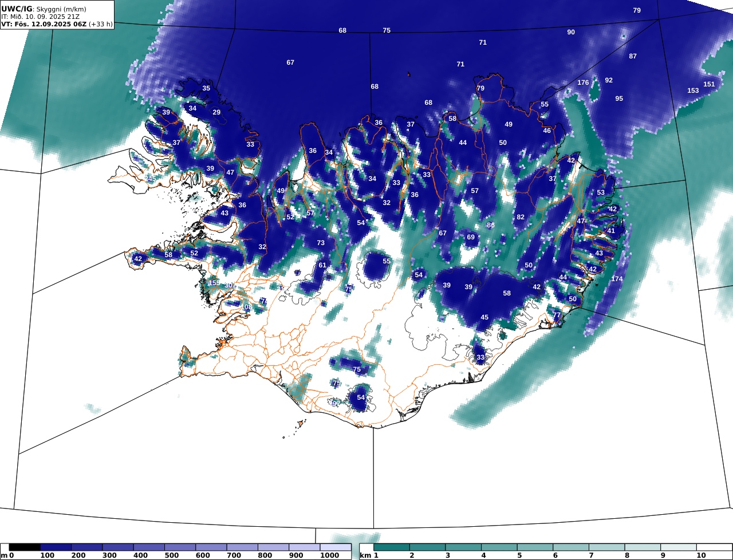Select visibility value 95 on the map
This screenshot has height=560, width=733.
pyautogui.click(x=619, y=98)
